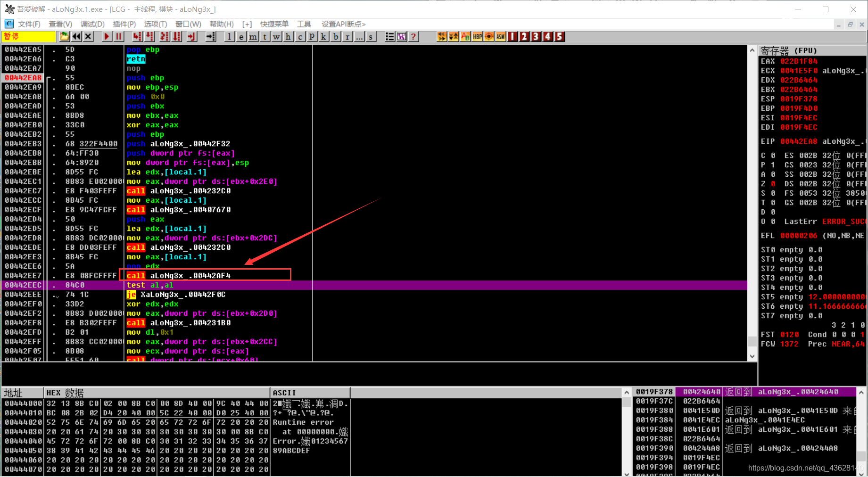The width and height of the screenshot is (868, 477).
Task: Open the Patches 'P' button
Action: 312,37
